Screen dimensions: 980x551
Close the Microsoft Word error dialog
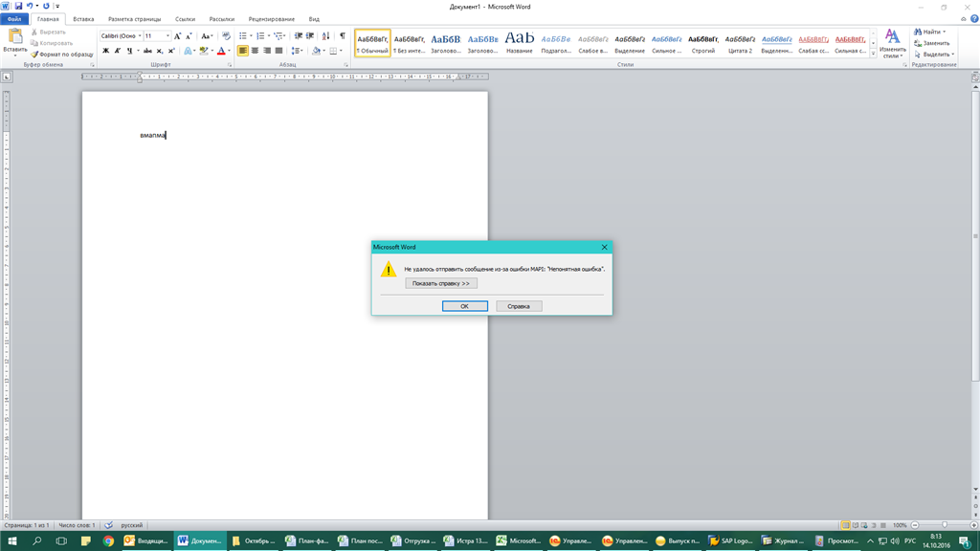pos(605,248)
